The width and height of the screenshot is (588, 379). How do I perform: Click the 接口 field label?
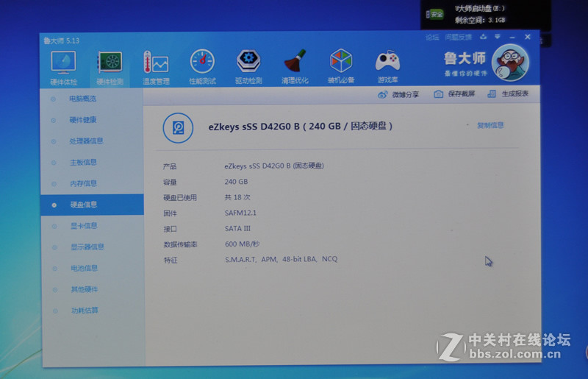(171, 229)
